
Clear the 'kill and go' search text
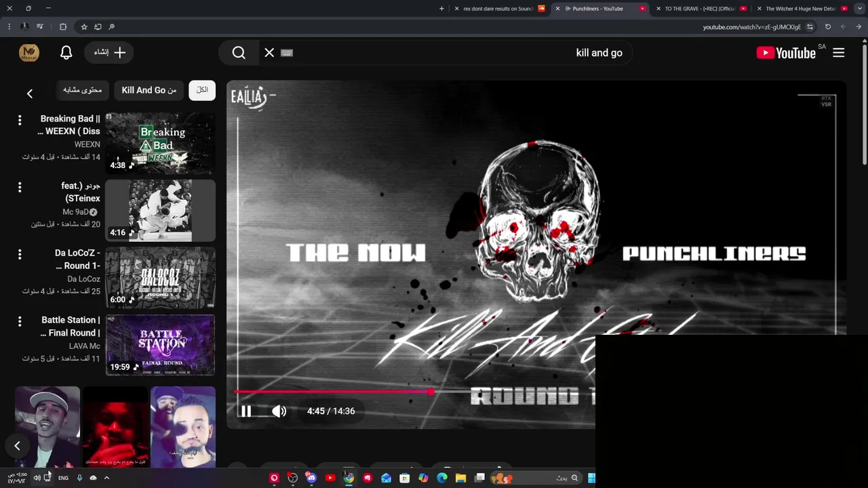tap(269, 53)
